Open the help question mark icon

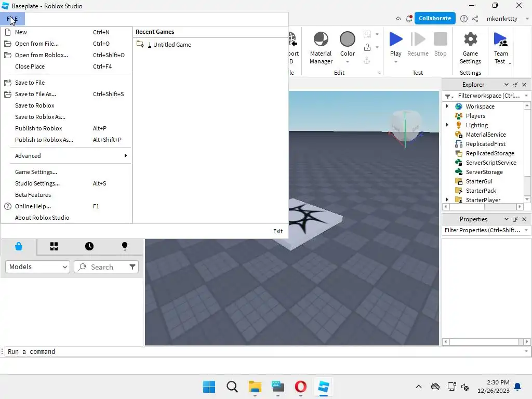click(x=464, y=19)
